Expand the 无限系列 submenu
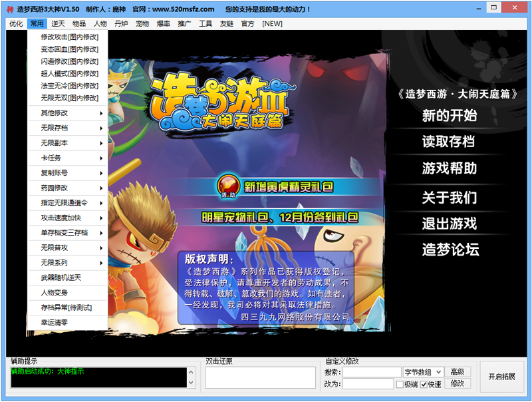 coord(68,262)
